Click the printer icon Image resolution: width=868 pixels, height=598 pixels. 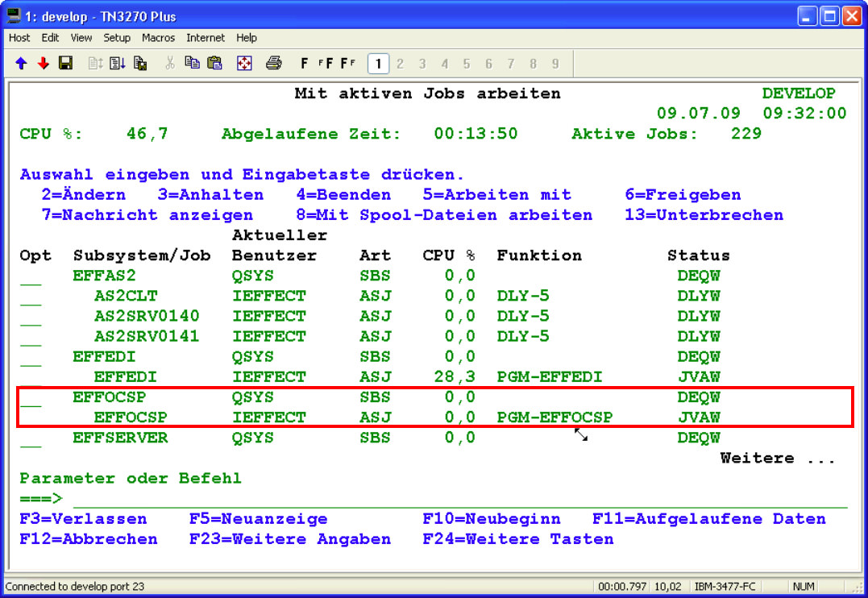pyautogui.click(x=274, y=63)
